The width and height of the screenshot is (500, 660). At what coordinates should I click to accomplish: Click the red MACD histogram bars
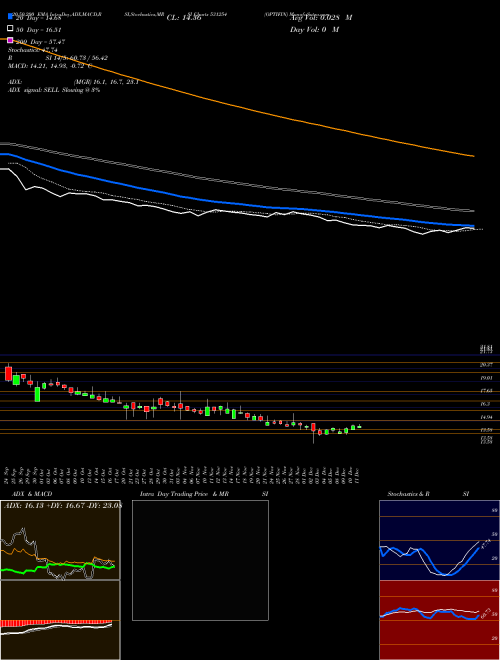(56, 623)
